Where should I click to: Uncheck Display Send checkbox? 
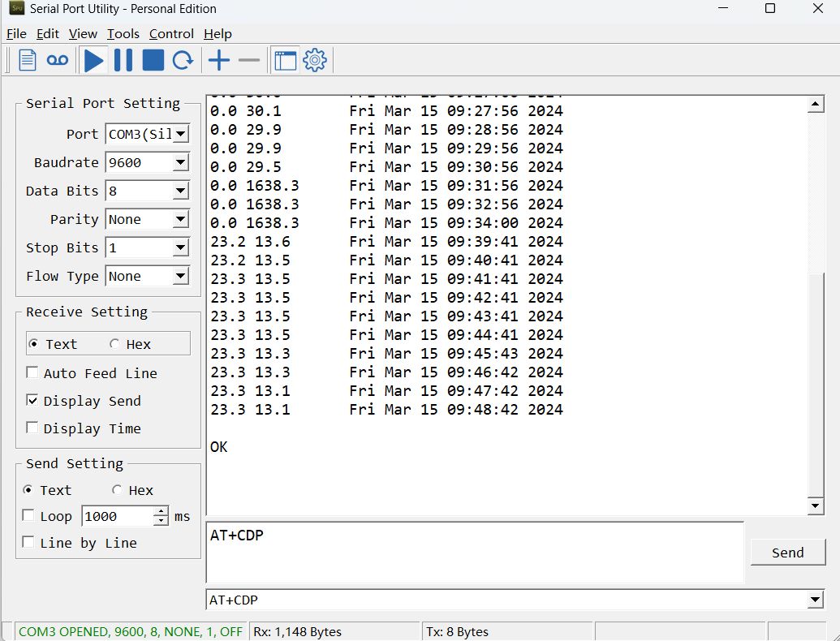click(x=32, y=401)
